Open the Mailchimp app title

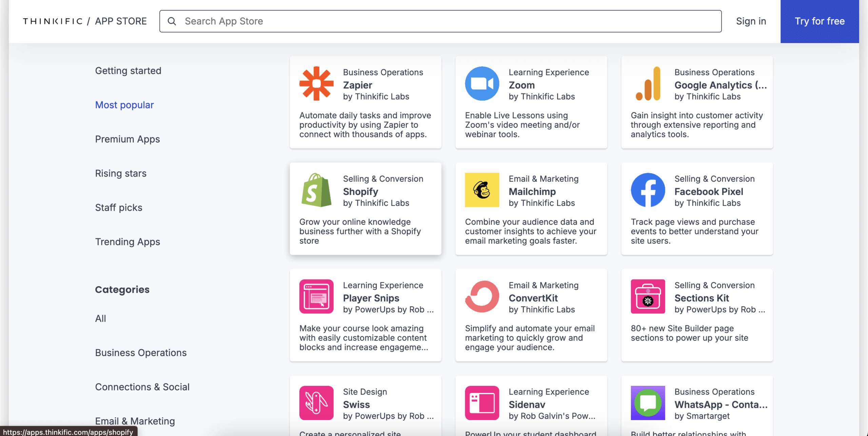tap(532, 191)
